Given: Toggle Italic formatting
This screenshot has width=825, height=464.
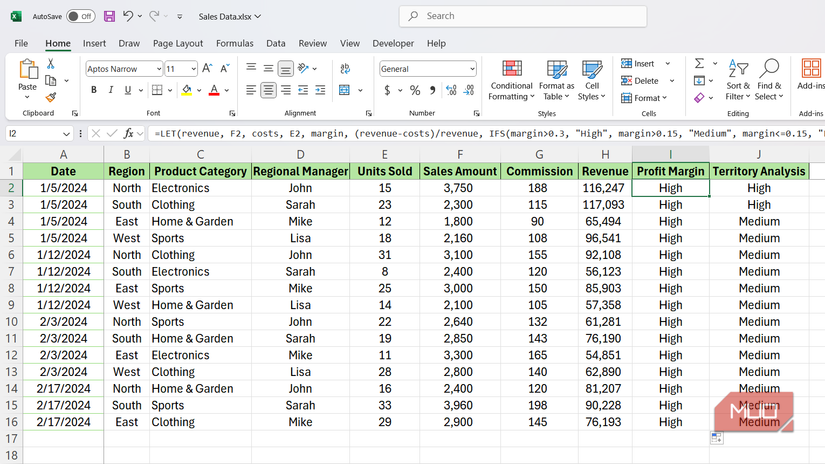Looking at the screenshot, I should coord(112,90).
